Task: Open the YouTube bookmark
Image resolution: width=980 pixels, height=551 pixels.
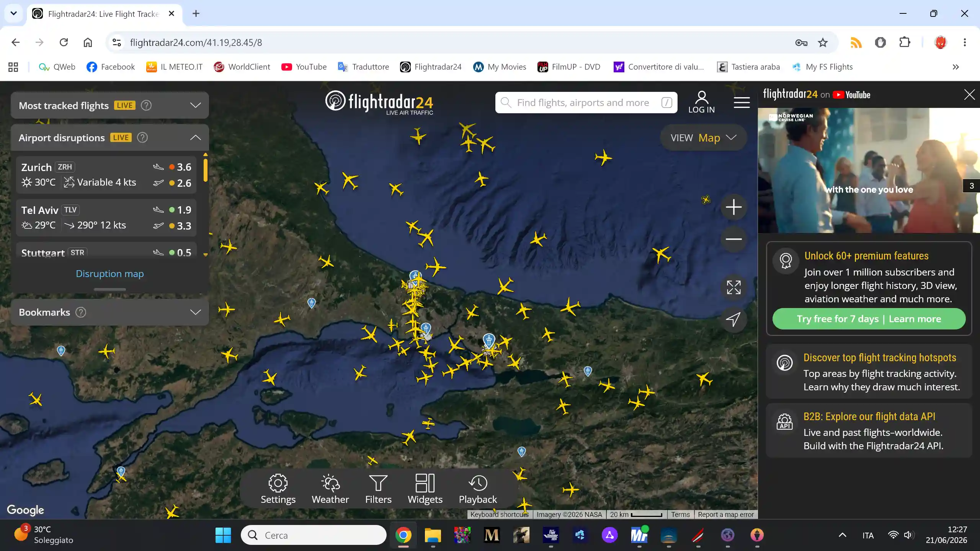Action: tap(304, 67)
